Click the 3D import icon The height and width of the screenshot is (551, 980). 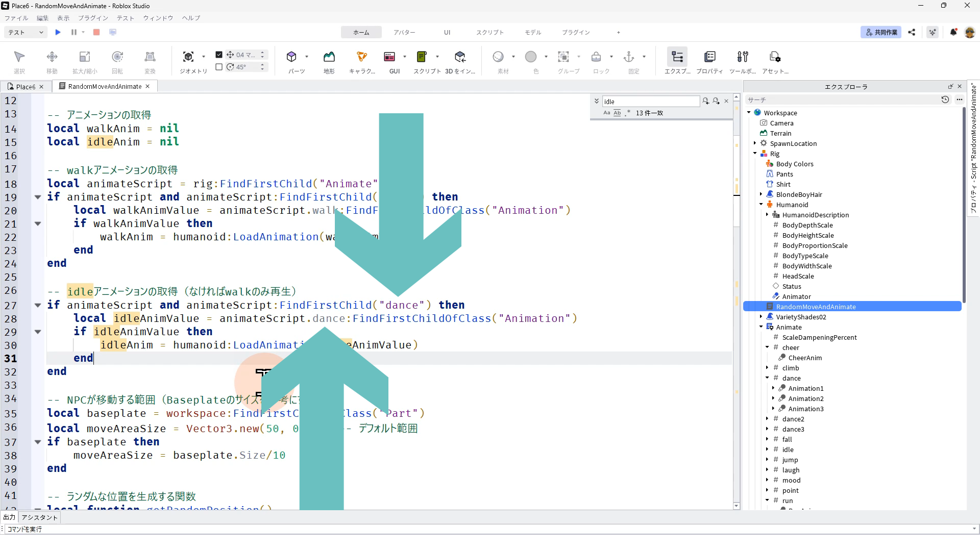(460, 57)
